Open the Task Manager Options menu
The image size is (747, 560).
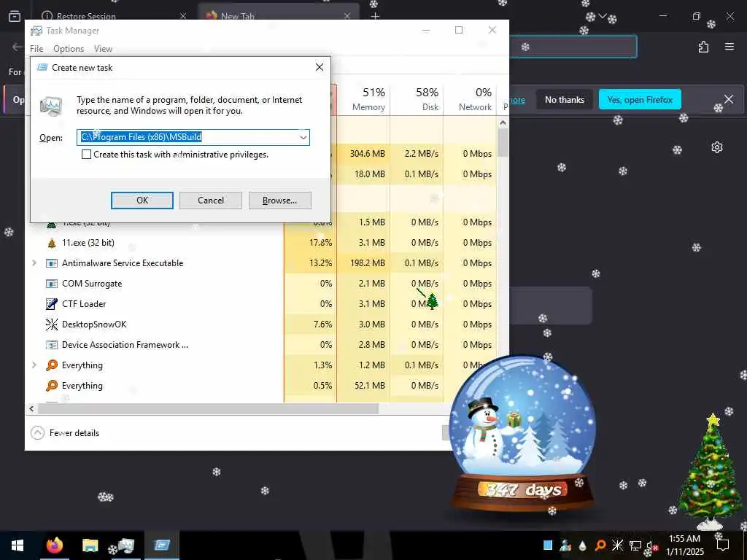(69, 49)
